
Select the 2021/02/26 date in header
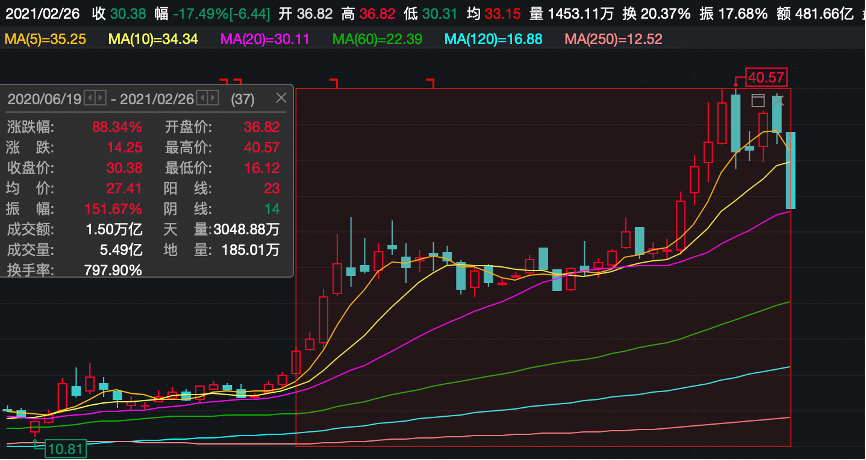42,14
